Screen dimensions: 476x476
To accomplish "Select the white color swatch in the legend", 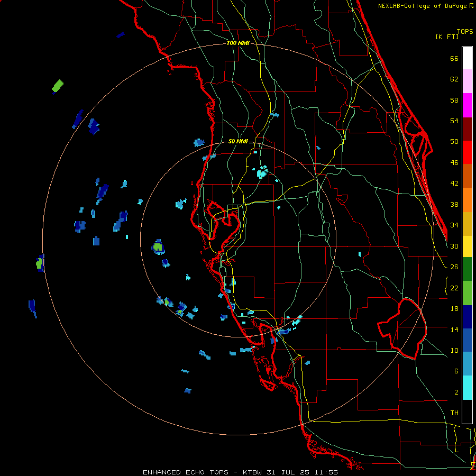I will tap(467, 58).
